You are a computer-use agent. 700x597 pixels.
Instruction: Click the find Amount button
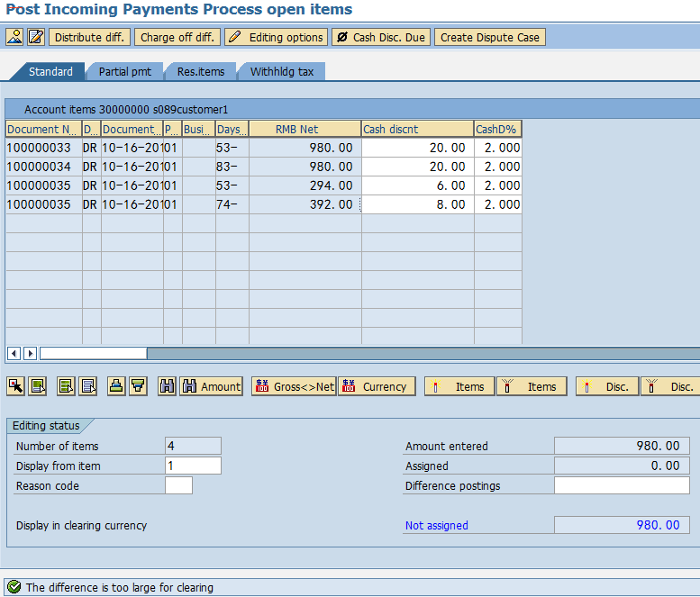point(211,386)
